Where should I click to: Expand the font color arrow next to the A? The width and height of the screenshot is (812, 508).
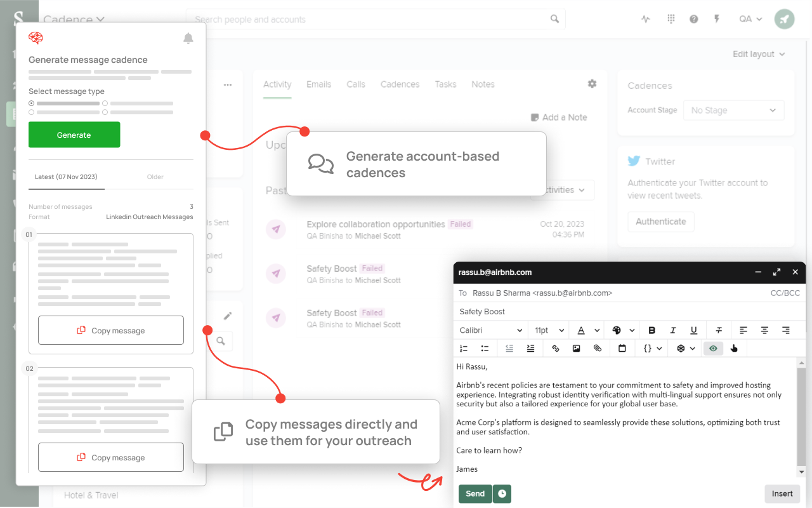pos(597,330)
